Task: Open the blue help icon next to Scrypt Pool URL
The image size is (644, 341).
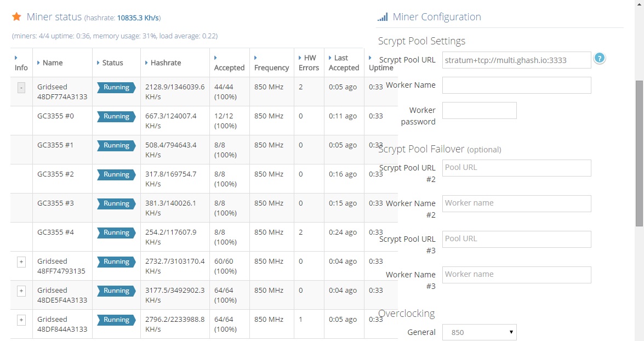Action: coord(599,58)
